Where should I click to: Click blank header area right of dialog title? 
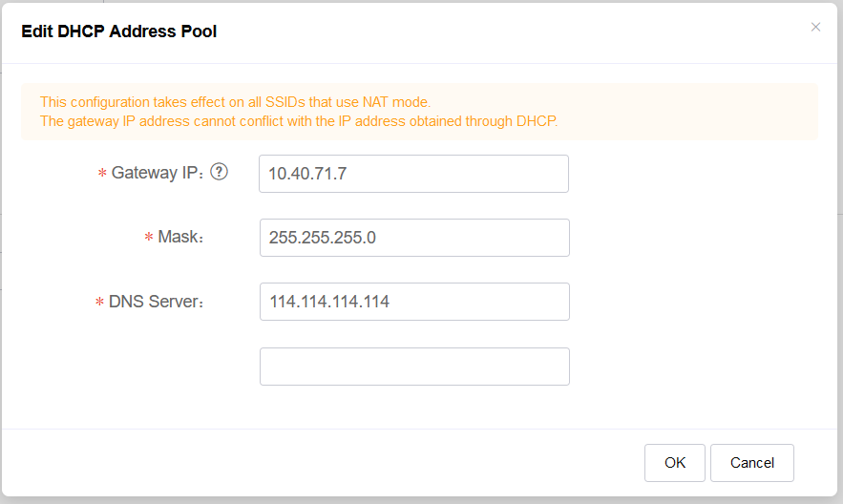511,32
